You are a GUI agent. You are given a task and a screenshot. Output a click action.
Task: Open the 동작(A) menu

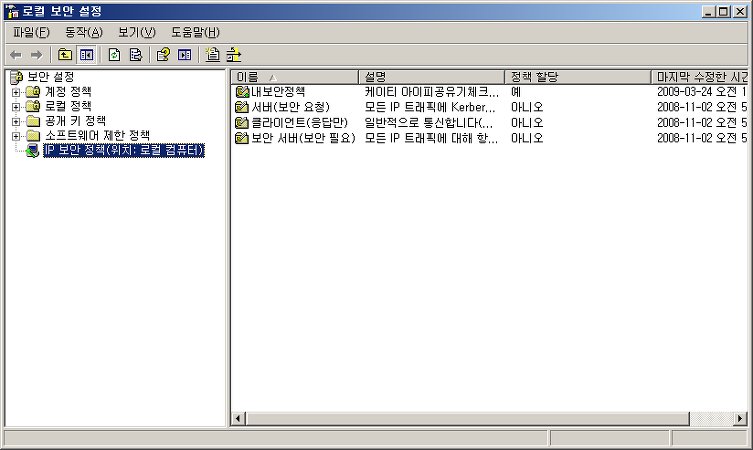pyautogui.click(x=84, y=32)
